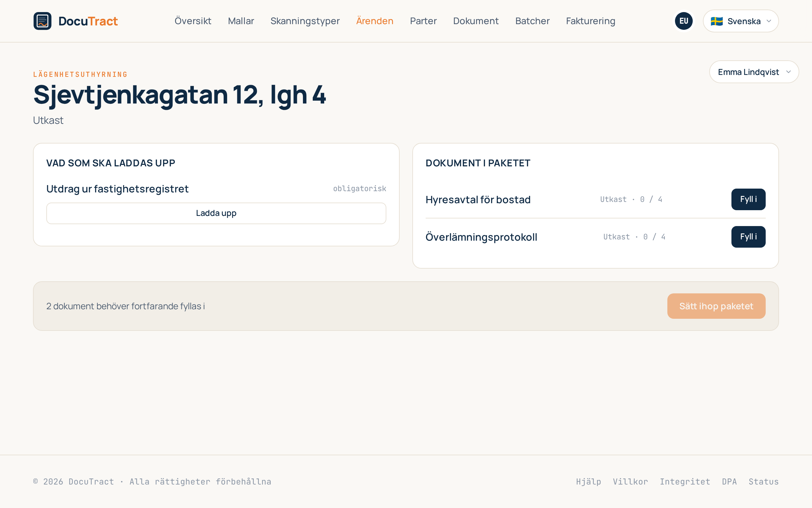Open the Svenska language dropdown
Viewport: 812px width, 508px height.
tap(741, 21)
